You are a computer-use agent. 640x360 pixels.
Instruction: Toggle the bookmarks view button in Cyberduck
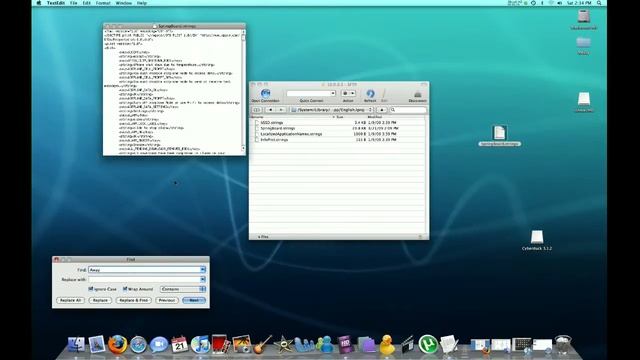[x=257, y=110]
